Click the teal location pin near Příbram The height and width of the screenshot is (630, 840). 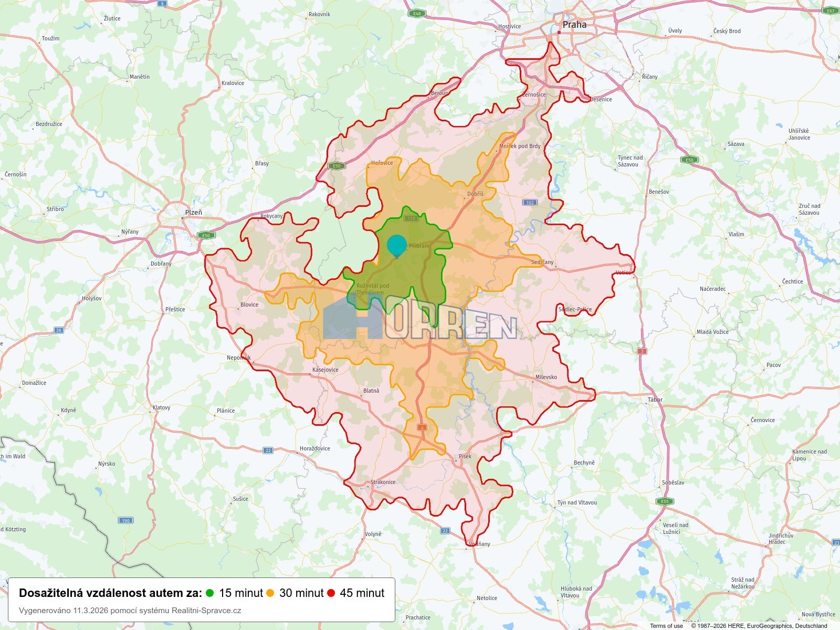click(x=396, y=245)
